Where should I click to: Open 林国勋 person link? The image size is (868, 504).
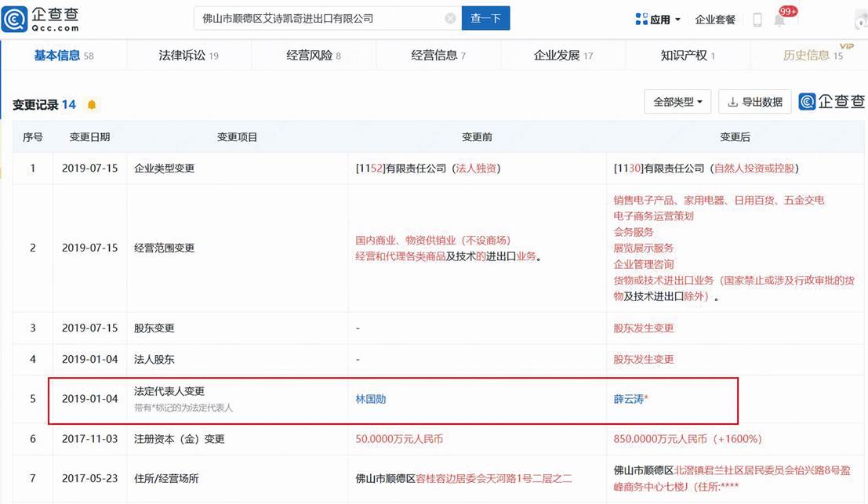(x=371, y=399)
